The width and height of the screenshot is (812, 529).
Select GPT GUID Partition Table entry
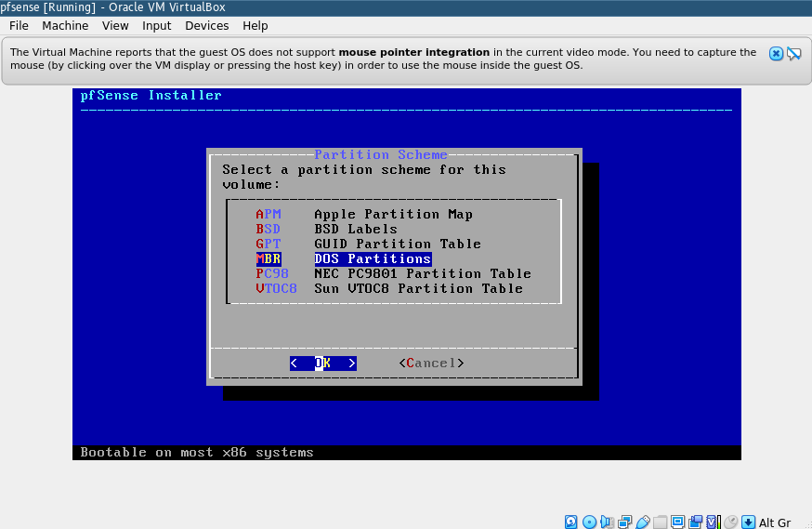[x=368, y=244]
